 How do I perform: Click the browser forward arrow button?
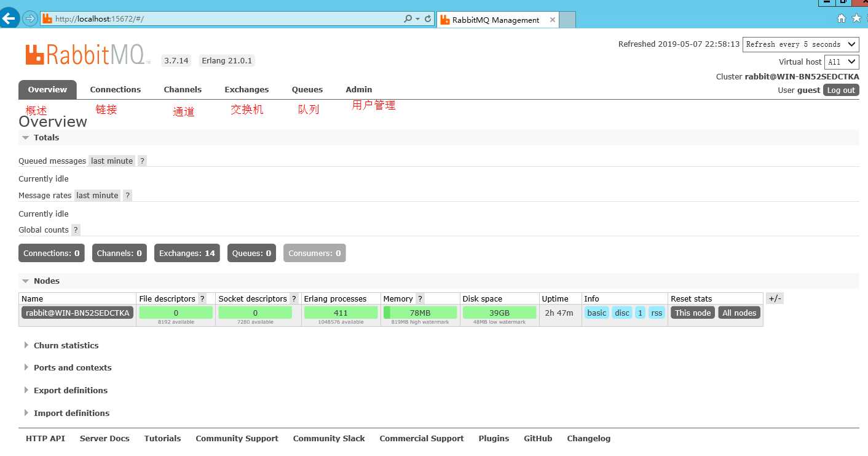30,18
